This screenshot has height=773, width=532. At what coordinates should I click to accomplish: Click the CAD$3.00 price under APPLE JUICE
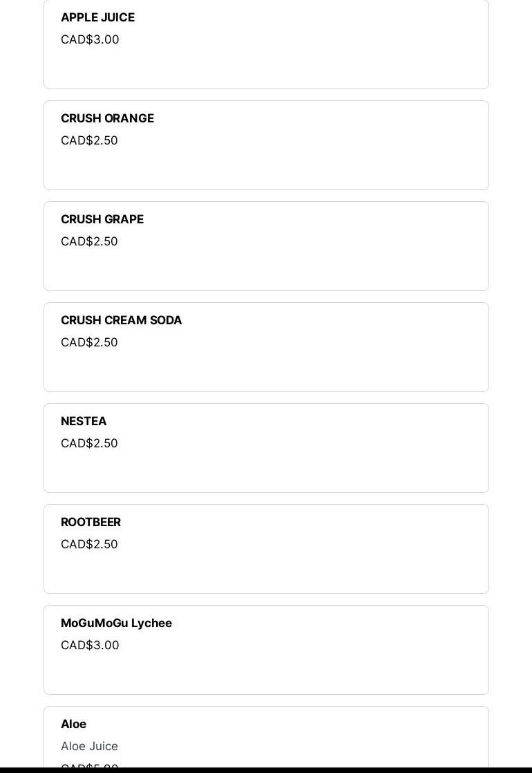90,39
